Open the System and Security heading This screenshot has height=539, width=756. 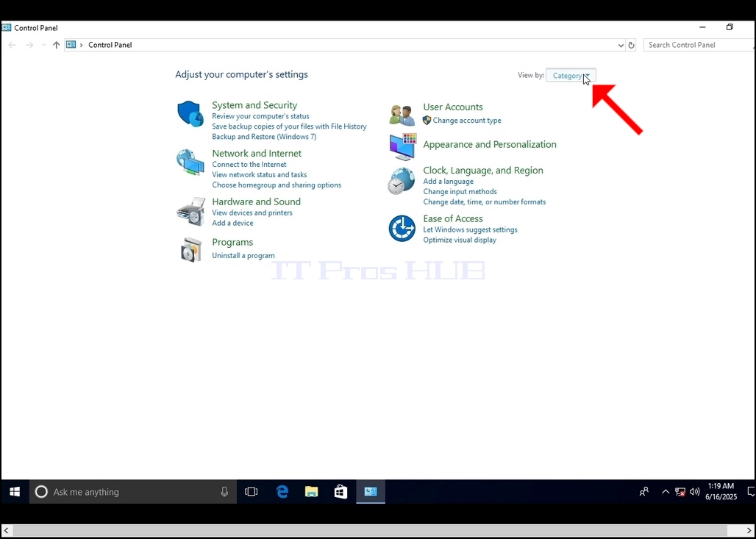pos(254,105)
